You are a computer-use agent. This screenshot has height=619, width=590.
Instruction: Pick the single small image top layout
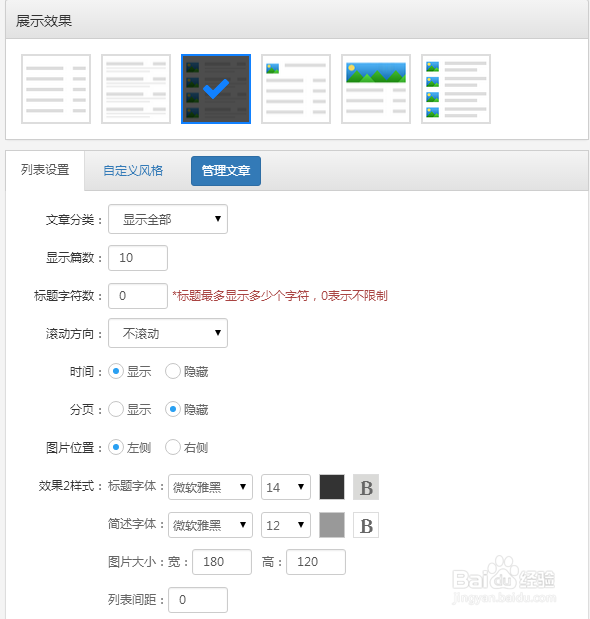(296, 89)
